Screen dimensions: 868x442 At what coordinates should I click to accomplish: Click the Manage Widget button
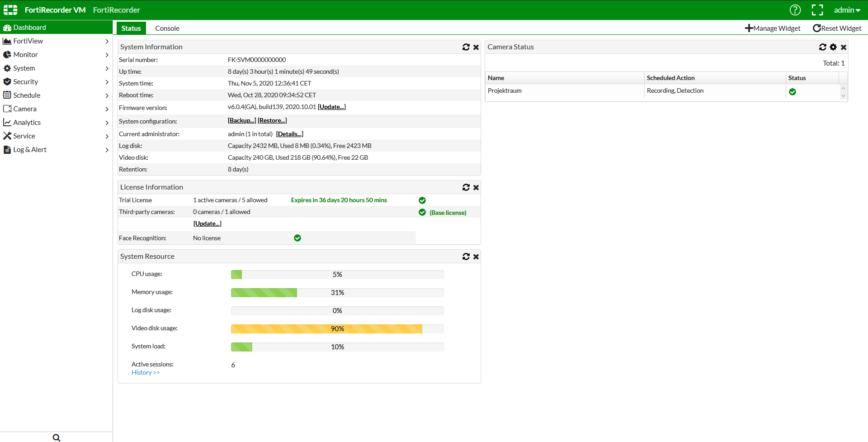pyautogui.click(x=773, y=28)
